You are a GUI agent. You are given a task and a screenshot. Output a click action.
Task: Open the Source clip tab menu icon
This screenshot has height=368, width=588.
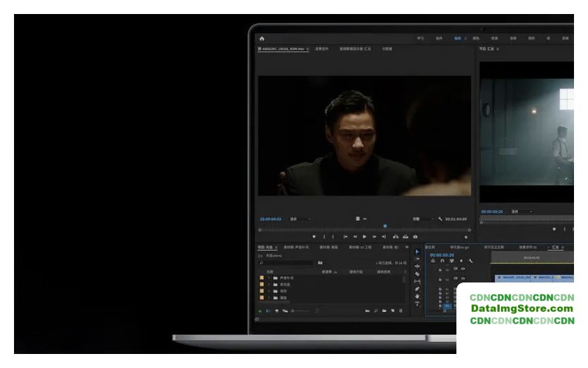tap(307, 49)
